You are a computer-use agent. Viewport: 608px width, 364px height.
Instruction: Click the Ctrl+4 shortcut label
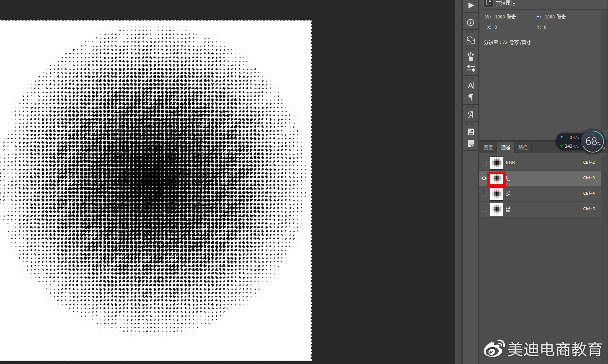tap(589, 194)
